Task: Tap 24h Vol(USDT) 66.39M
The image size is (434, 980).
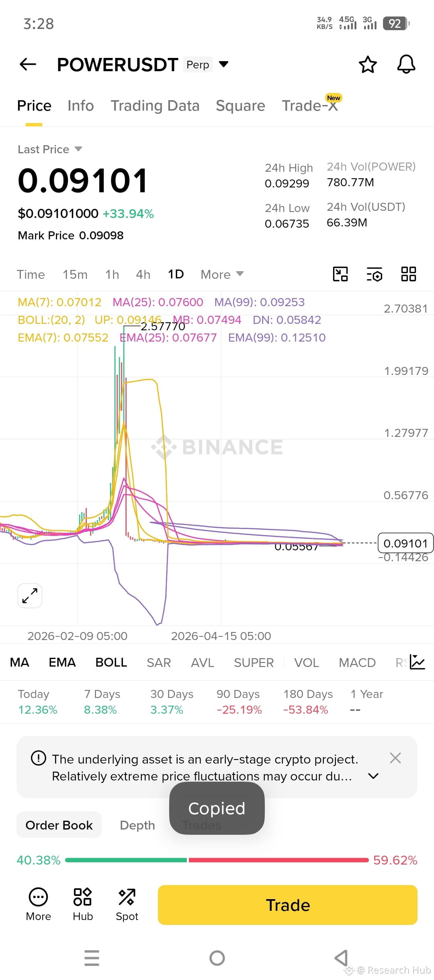Action: [x=347, y=222]
